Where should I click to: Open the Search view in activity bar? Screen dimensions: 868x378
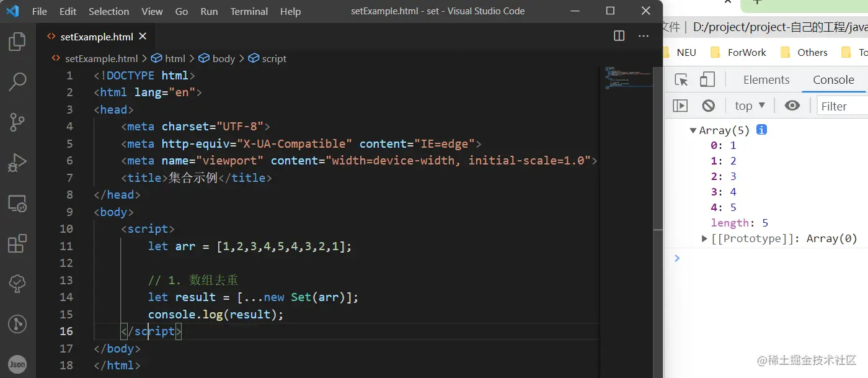[x=17, y=81]
